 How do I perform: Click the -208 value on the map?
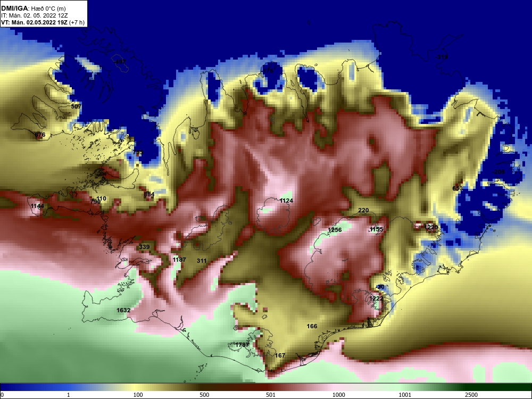point(498,172)
